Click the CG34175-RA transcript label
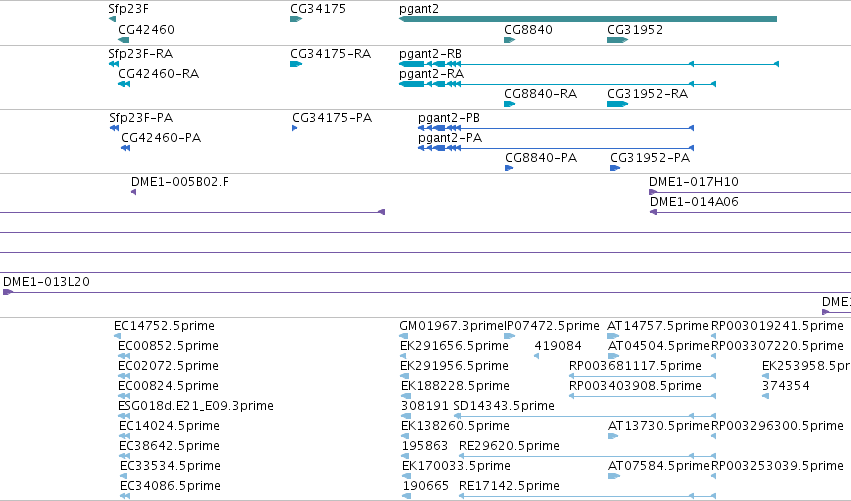 (x=331, y=54)
